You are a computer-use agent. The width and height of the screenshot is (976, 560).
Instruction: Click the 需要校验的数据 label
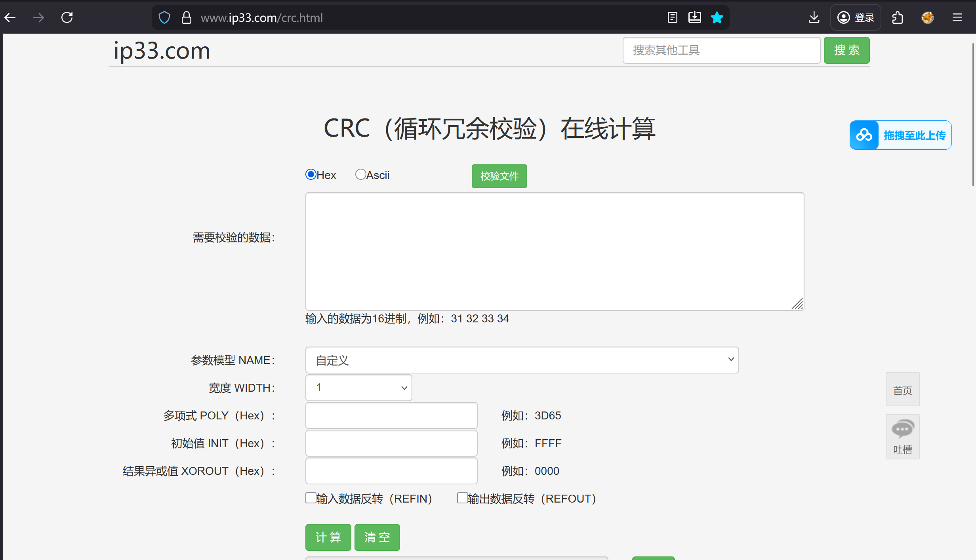(x=234, y=237)
